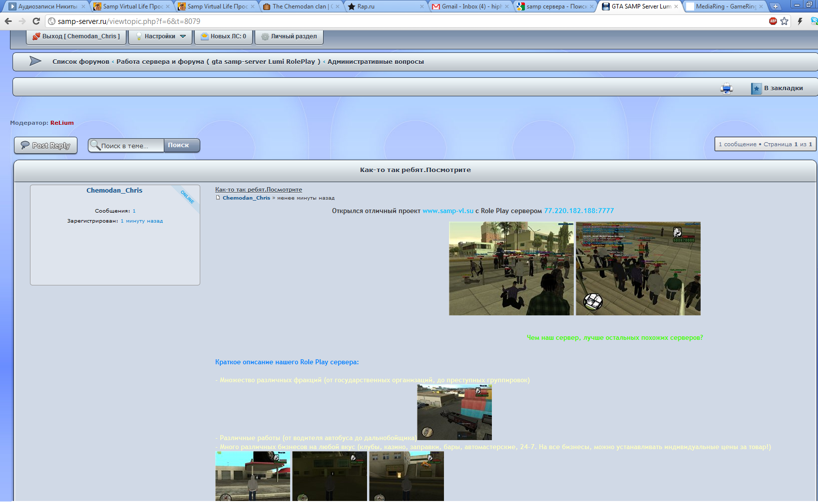Click the Краткое описание нашего Role Play сервера heading
Screen dimensions: 818x504
click(287, 362)
